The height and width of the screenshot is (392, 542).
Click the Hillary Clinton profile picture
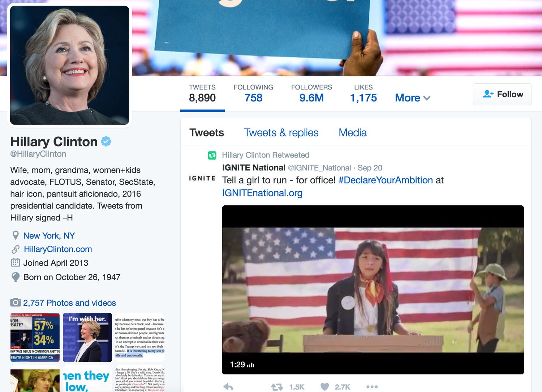tap(70, 65)
